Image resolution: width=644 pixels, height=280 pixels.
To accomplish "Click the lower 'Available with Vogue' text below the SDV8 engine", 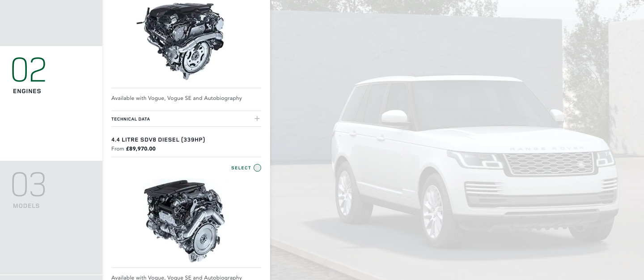I will 177,277.
